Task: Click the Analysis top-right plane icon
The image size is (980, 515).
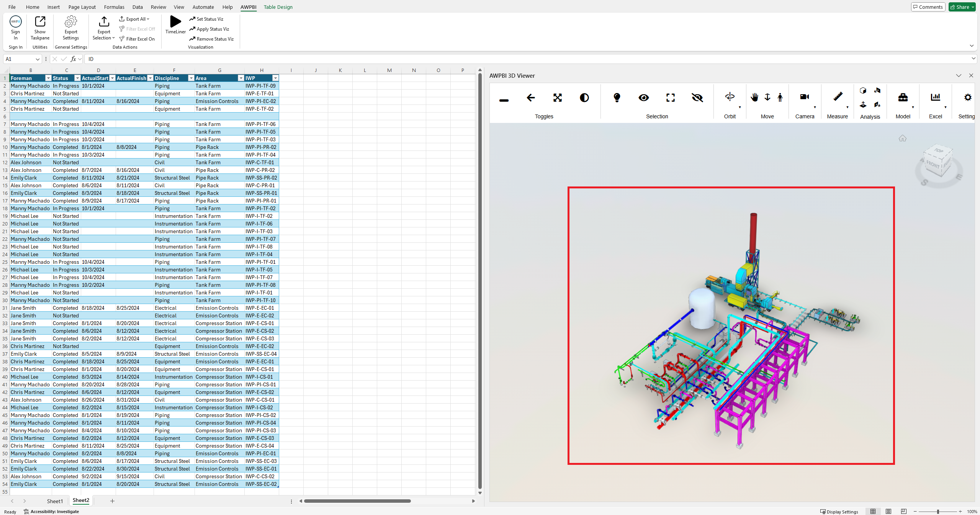Action: tap(877, 91)
